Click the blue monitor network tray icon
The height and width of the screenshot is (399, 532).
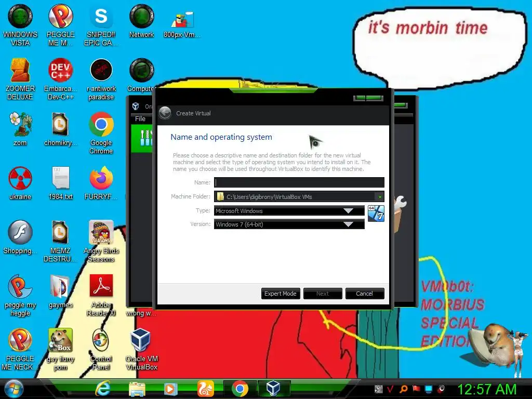(429, 389)
